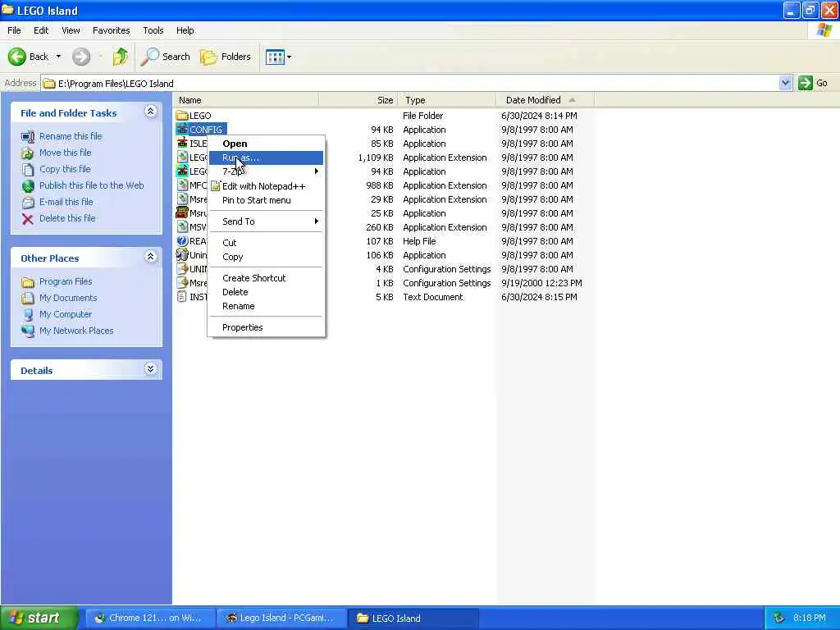
Task: Go to My Computer link
Action: (66, 314)
